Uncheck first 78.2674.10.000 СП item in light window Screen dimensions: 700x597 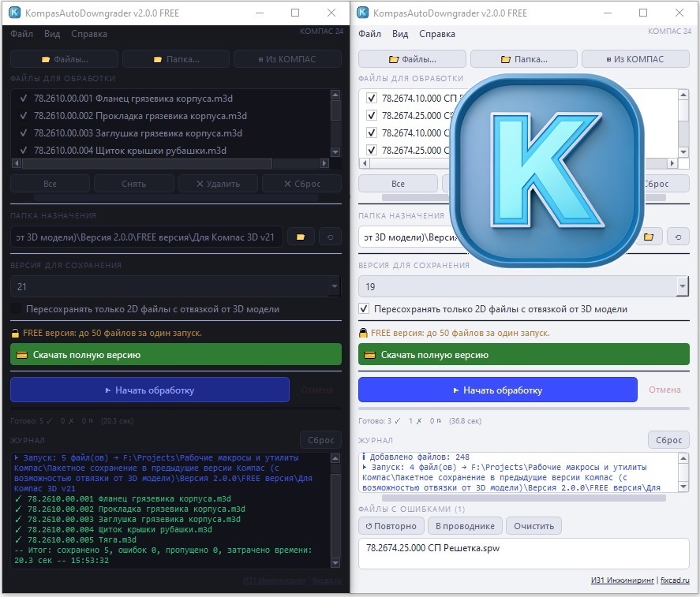(x=372, y=98)
